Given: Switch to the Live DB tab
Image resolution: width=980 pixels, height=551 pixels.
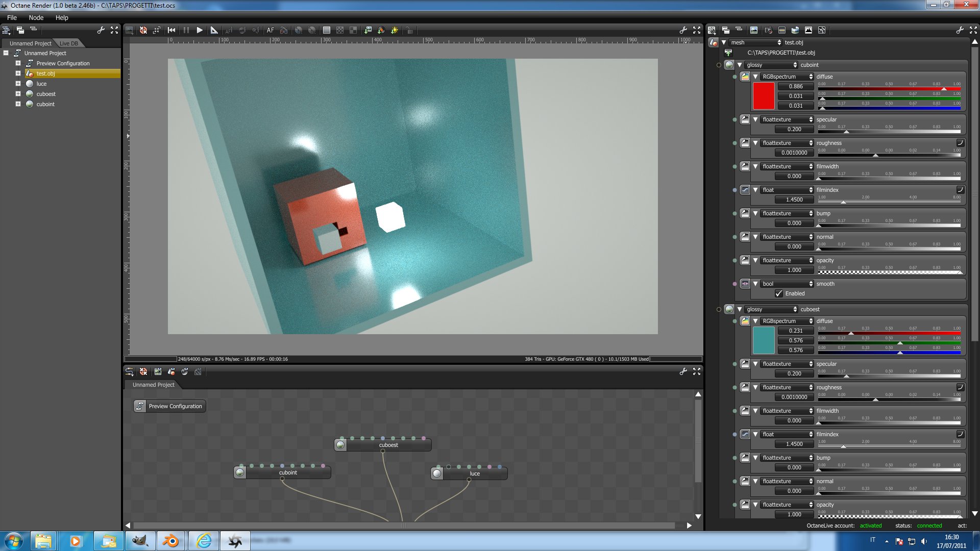Looking at the screenshot, I should [69, 43].
